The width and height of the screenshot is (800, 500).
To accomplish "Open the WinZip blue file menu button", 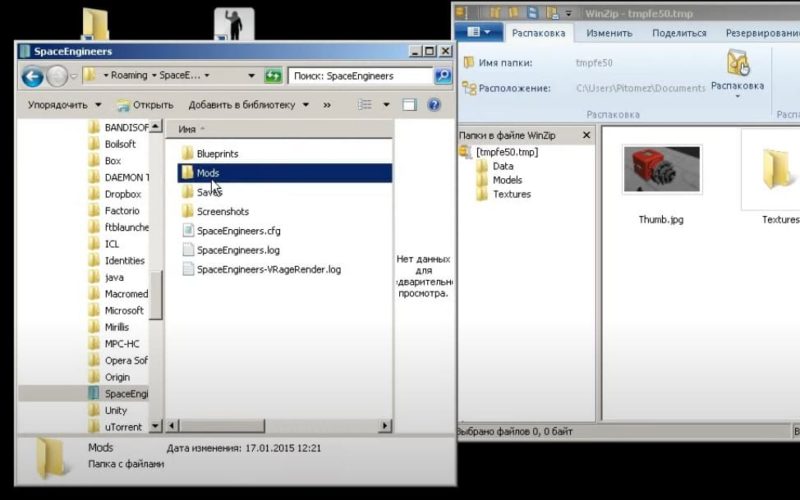I will 477,33.
